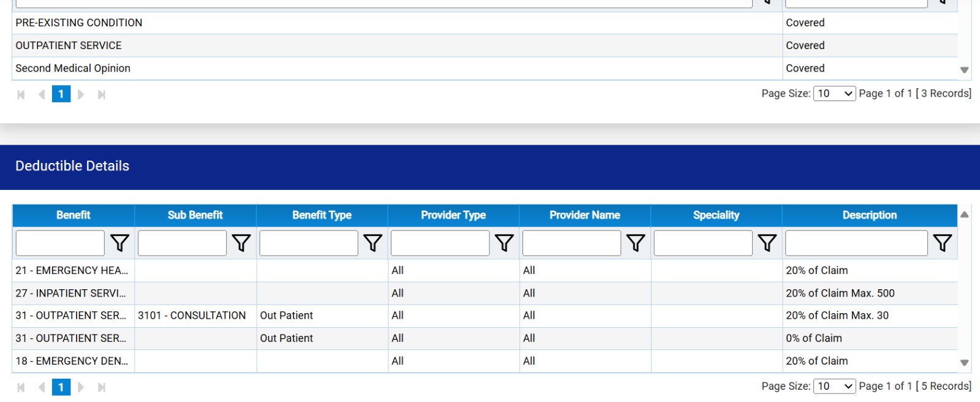The width and height of the screenshot is (980, 402).
Task: Open the Sub Benefit filter funnel icon
Action: coord(241,243)
